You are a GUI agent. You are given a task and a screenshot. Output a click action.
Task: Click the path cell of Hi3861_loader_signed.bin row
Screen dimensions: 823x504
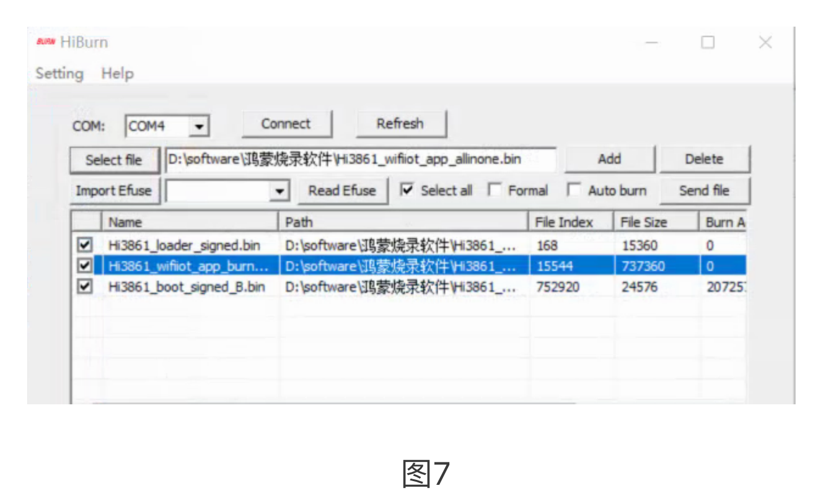400,246
